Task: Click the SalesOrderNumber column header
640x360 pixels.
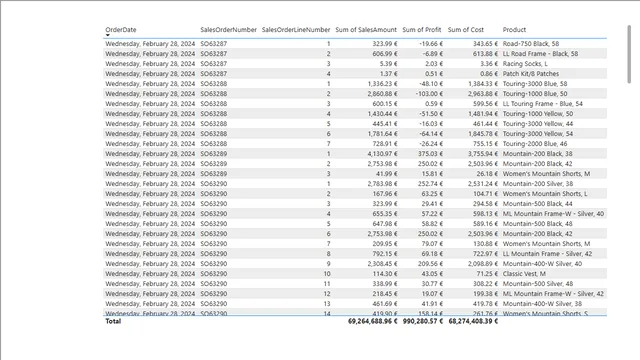Action: click(228, 30)
